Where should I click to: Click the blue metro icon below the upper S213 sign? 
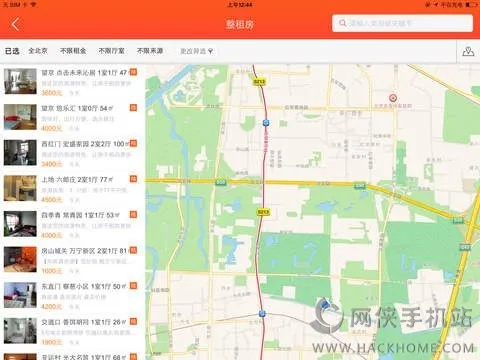[266, 123]
